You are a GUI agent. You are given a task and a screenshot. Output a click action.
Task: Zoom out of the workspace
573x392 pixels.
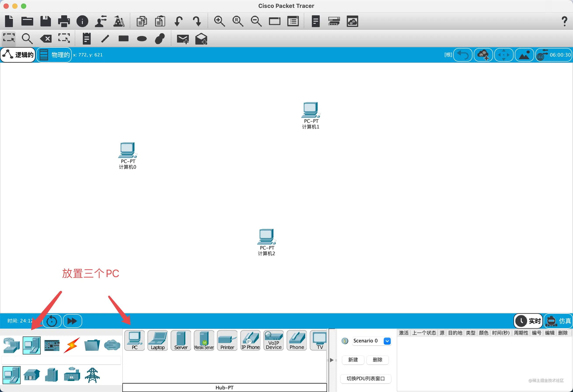click(256, 21)
